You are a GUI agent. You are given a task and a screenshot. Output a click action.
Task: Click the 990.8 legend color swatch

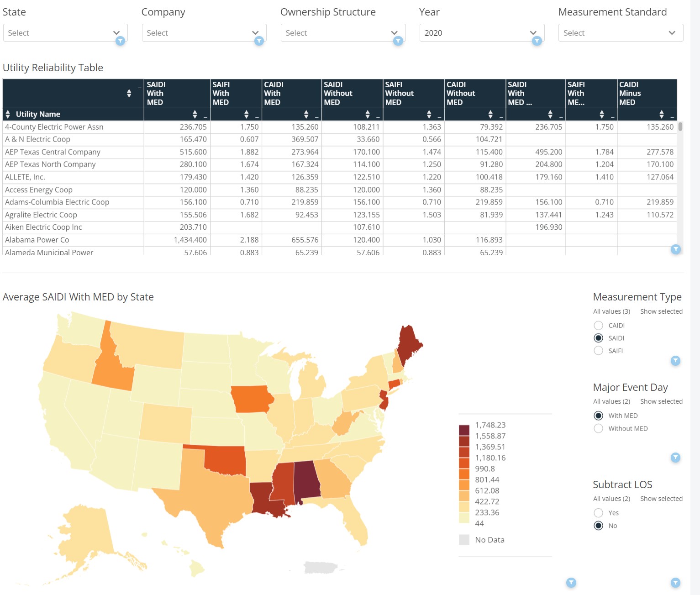point(464,474)
